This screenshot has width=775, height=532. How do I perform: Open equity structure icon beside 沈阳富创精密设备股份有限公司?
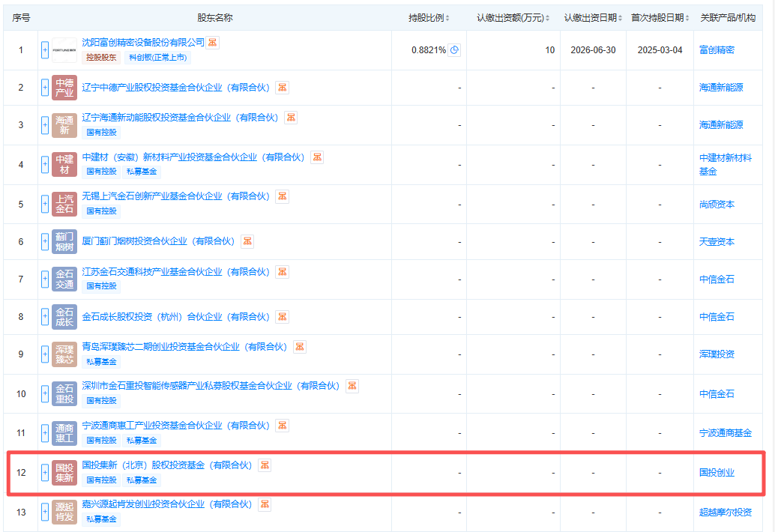[213, 43]
